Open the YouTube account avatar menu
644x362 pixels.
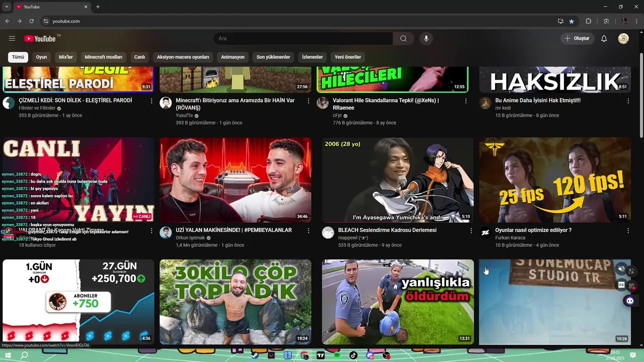(623, 39)
